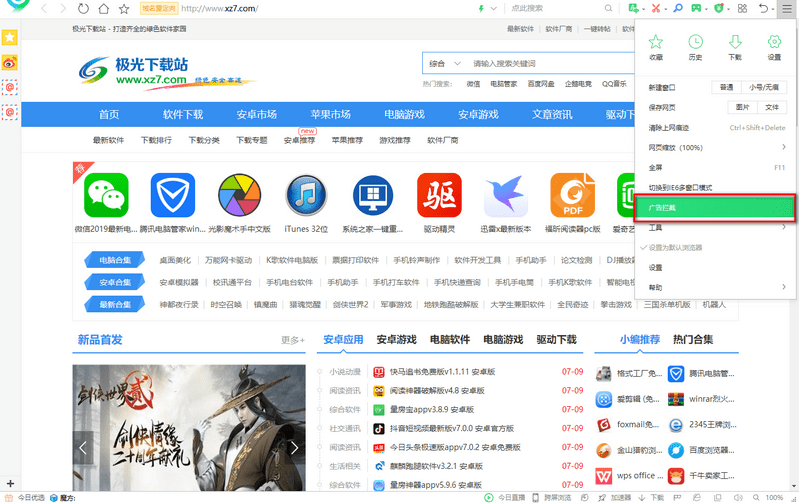
Task: Bookmark the page with the star icon in the toolbar
Action: [124, 8]
